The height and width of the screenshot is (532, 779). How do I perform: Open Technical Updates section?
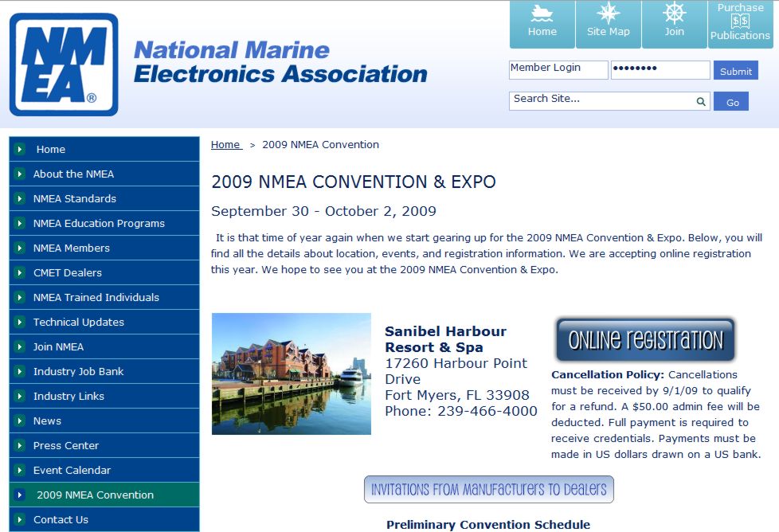click(x=104, y=322)
